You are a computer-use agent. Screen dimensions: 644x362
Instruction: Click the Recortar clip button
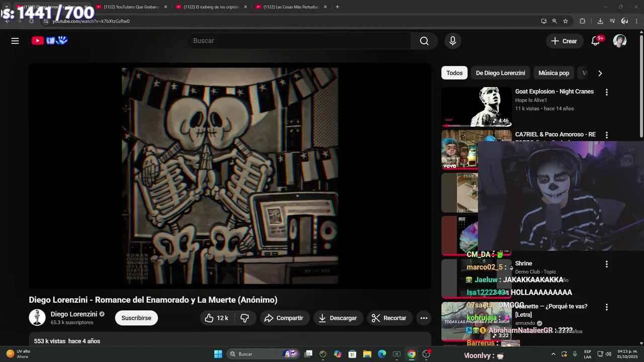point(389,318)
